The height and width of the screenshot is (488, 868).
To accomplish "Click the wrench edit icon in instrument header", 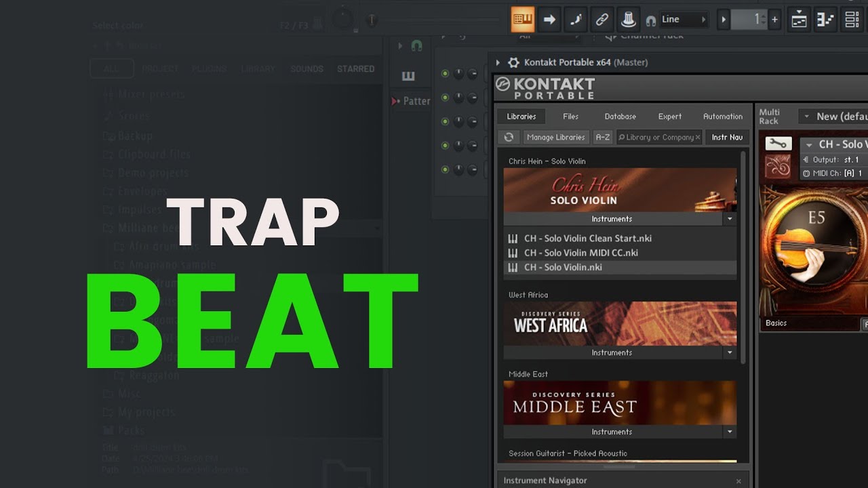I will pyautogui.click(x=778, y=144).
